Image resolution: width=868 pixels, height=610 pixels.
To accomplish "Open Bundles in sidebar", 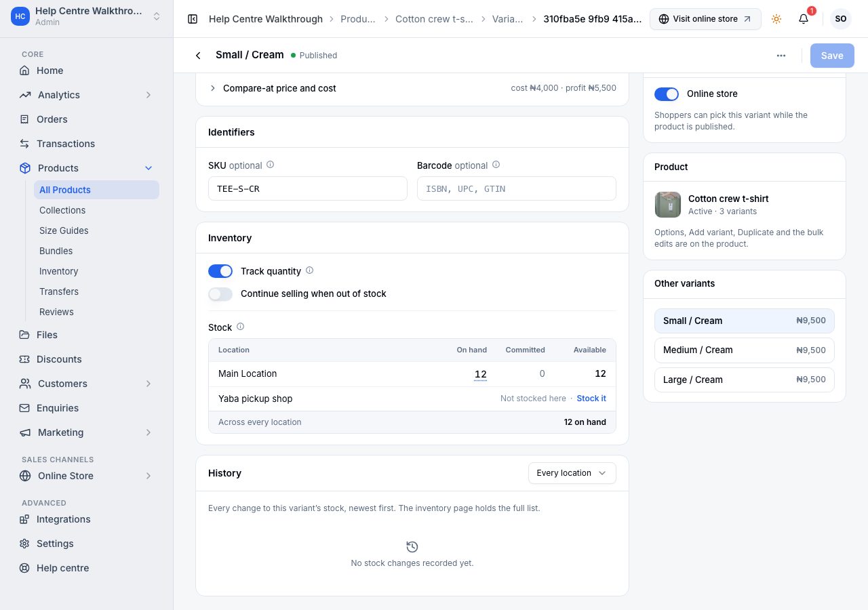I will 96,251.
